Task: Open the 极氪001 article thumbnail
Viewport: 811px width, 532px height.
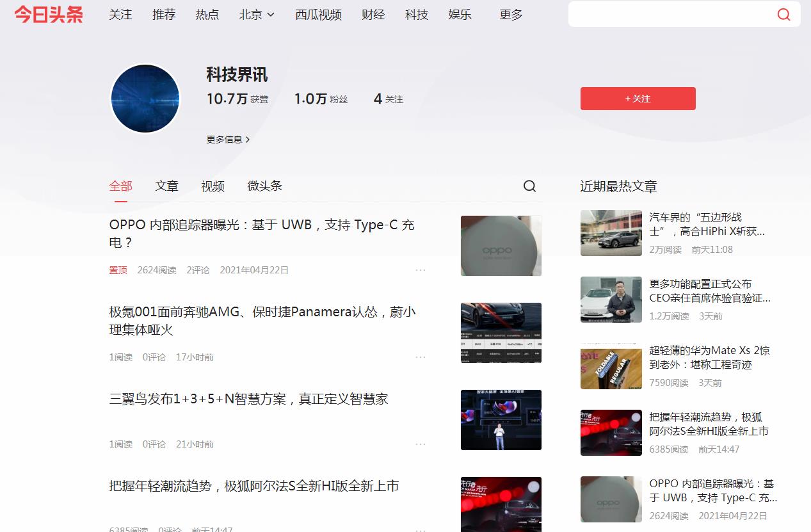Action: coord(501,333)
